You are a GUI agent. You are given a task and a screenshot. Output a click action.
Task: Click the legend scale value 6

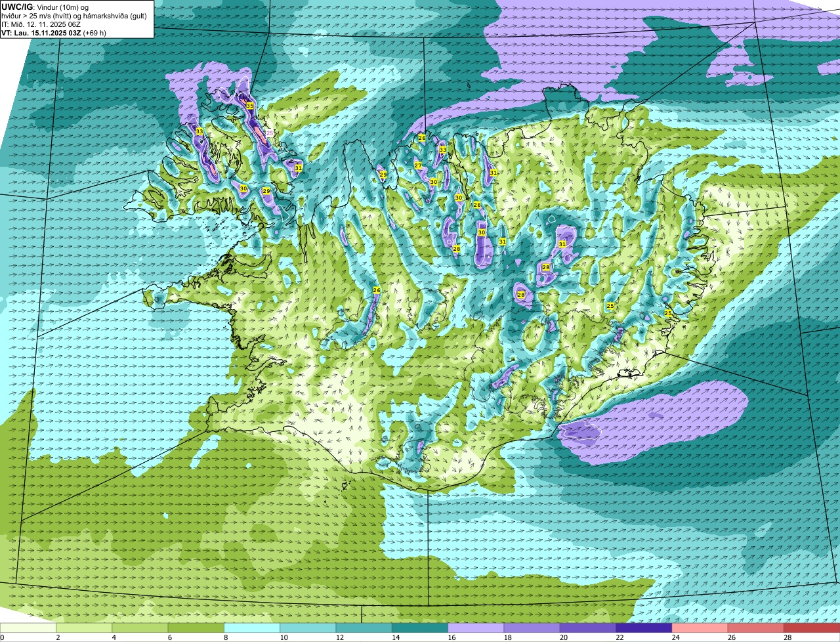pyautogui.click(x=169, y=637)
